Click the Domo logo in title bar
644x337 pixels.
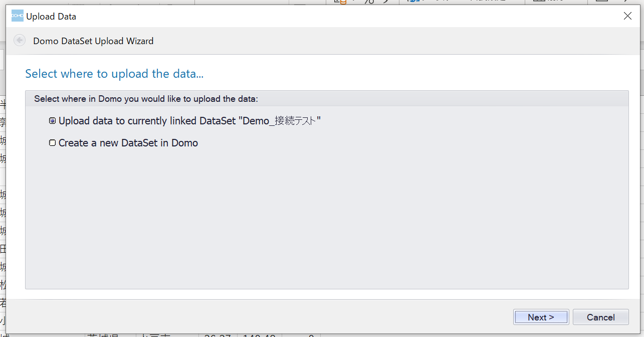point(18,16)
